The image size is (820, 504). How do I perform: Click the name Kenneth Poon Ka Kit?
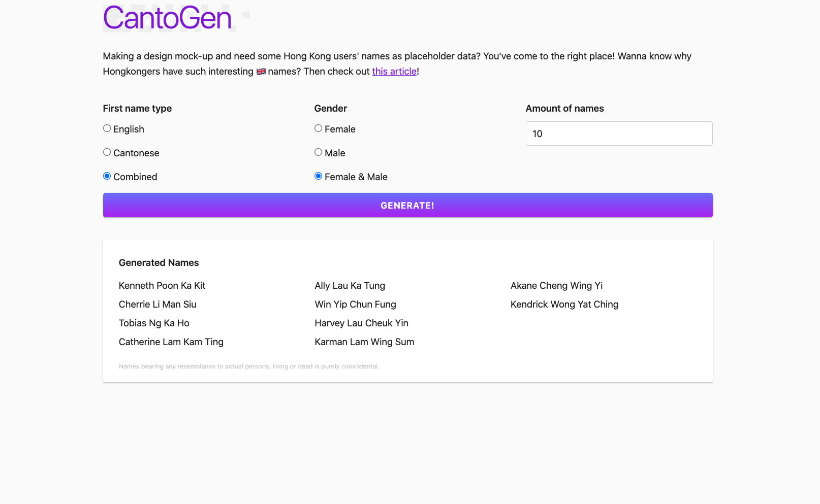(162, 286)
